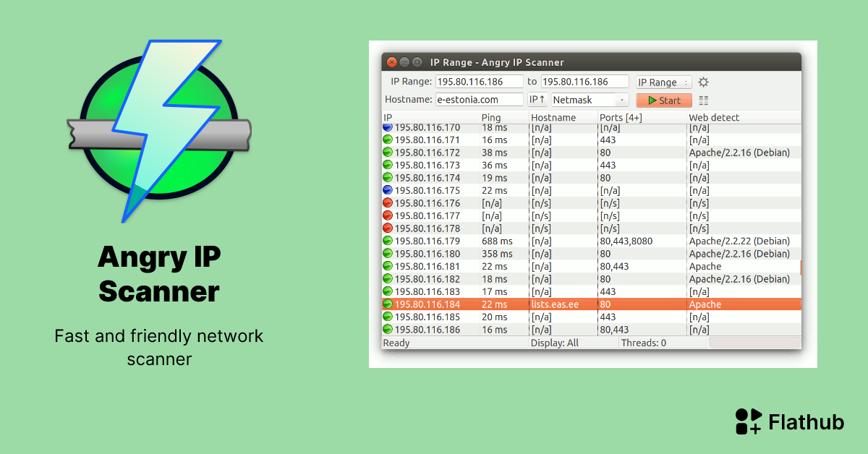This screenshot has height=454, width=868.
Task: Open scanner Preferences via the gear icon
Action: [x=704, y=82]
